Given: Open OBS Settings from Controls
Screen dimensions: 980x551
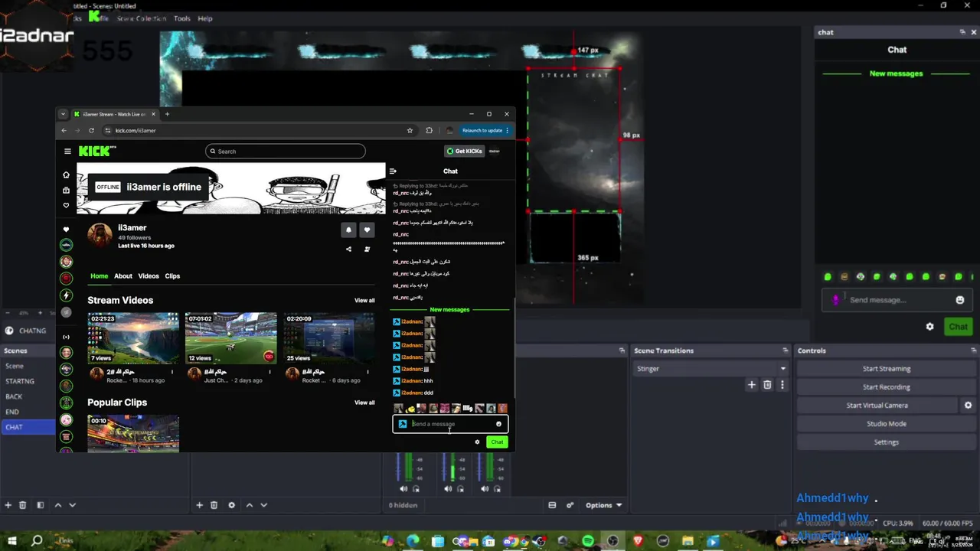Looking at the screenshot, I should [887, 442].
